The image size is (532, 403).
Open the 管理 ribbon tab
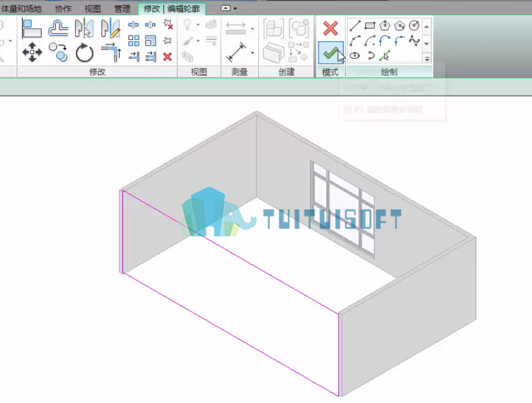click(122, 9)
